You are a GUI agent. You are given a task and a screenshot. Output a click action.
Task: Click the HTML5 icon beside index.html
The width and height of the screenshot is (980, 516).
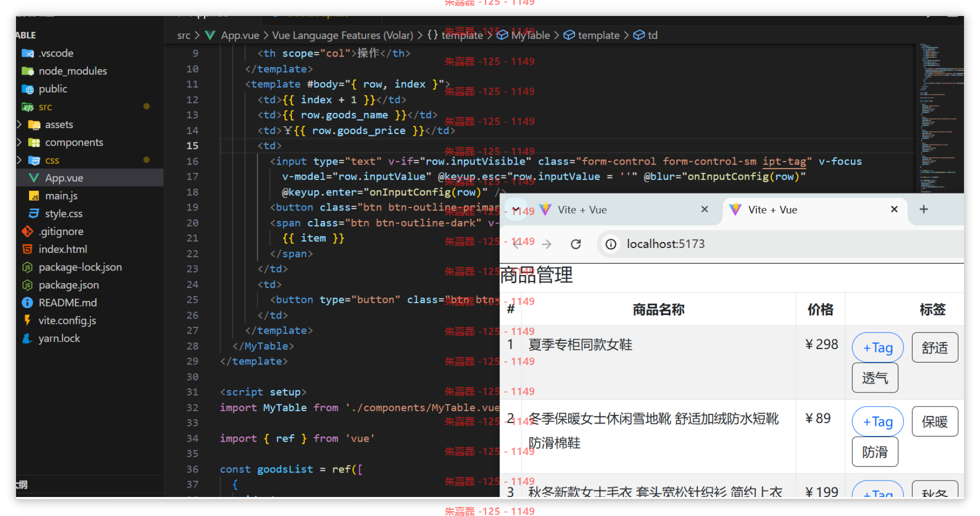(x=28, y=249)
